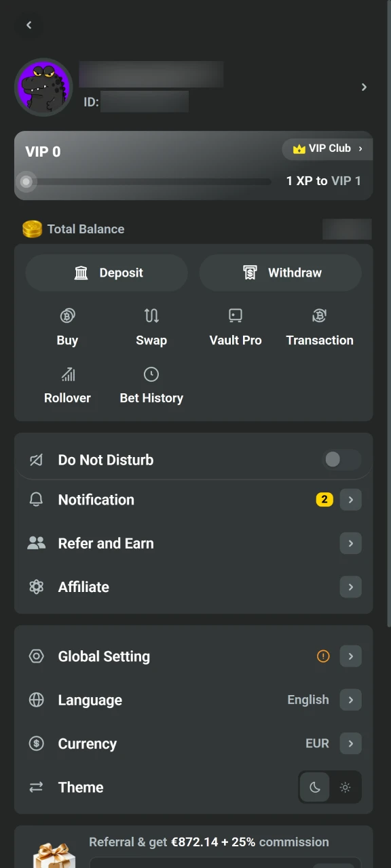The width and height of the screenshot is (391, 868).
Task: Select the Buy icon
Action: [x=67, y=315]
